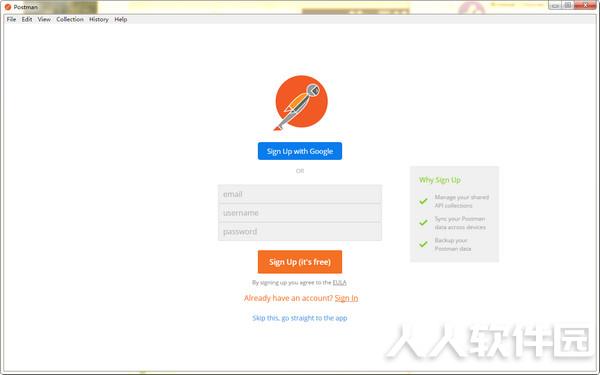Focus the email input field

tap(300, 194)
